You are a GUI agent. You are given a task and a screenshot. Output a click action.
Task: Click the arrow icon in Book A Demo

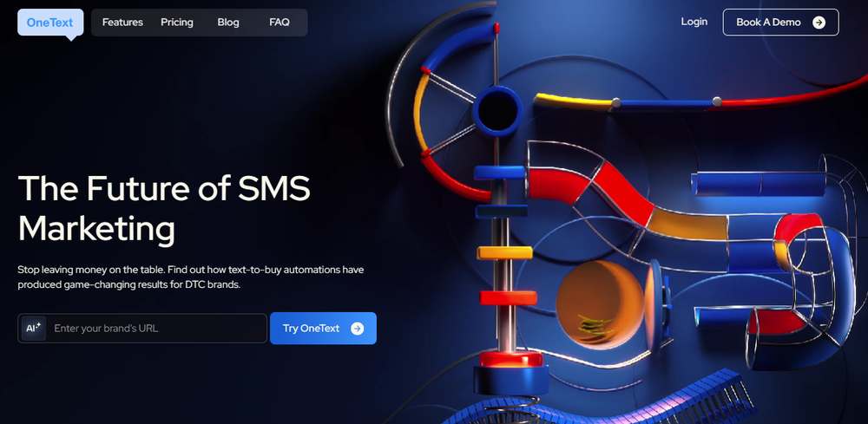point(819,23)
